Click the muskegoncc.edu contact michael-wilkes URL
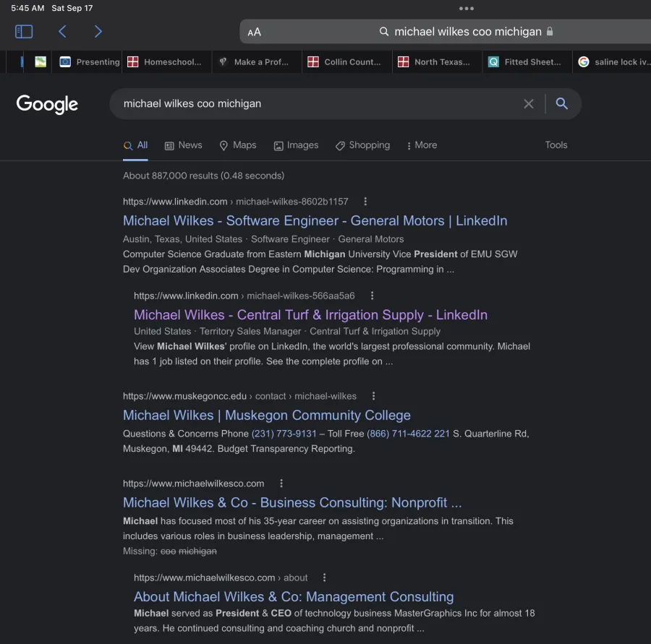Screen dimensions: 651x644 (x=239, y=396)
